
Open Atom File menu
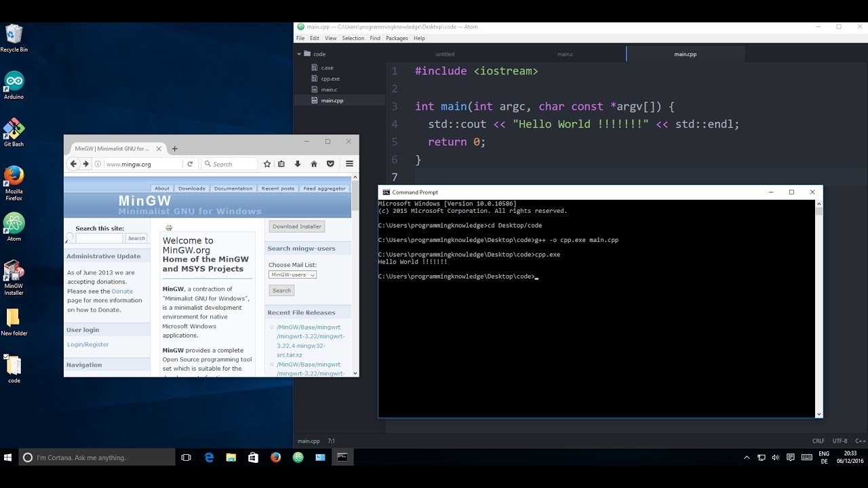point(300,38)
